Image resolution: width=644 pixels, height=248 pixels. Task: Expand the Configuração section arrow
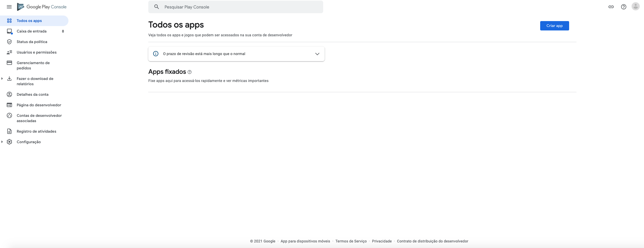pyautogui.click(x=2, y=142)
